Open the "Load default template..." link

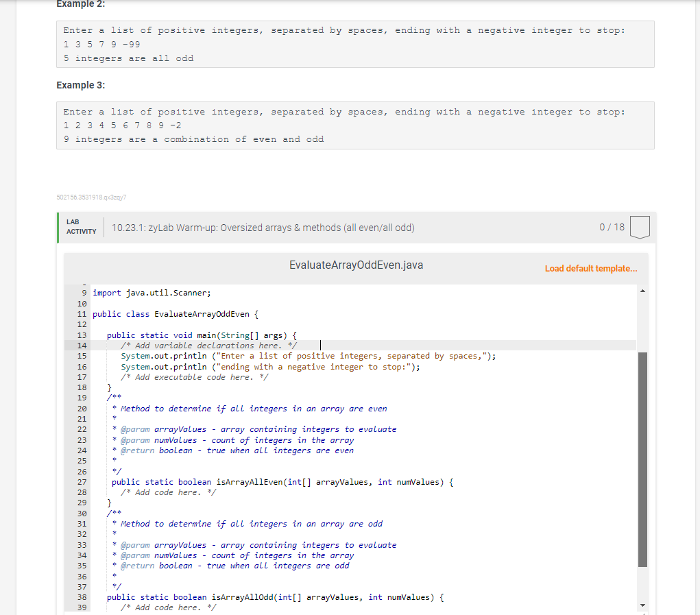[x=590, y=268]
